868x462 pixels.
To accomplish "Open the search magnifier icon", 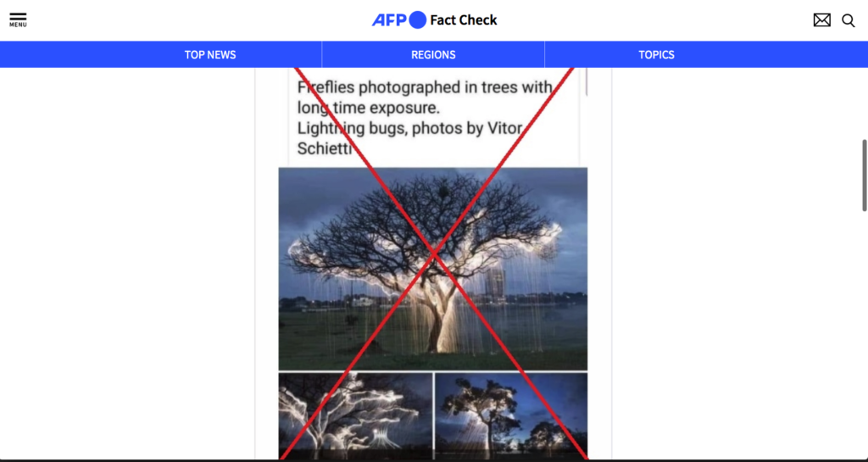I will pos(848,20).
